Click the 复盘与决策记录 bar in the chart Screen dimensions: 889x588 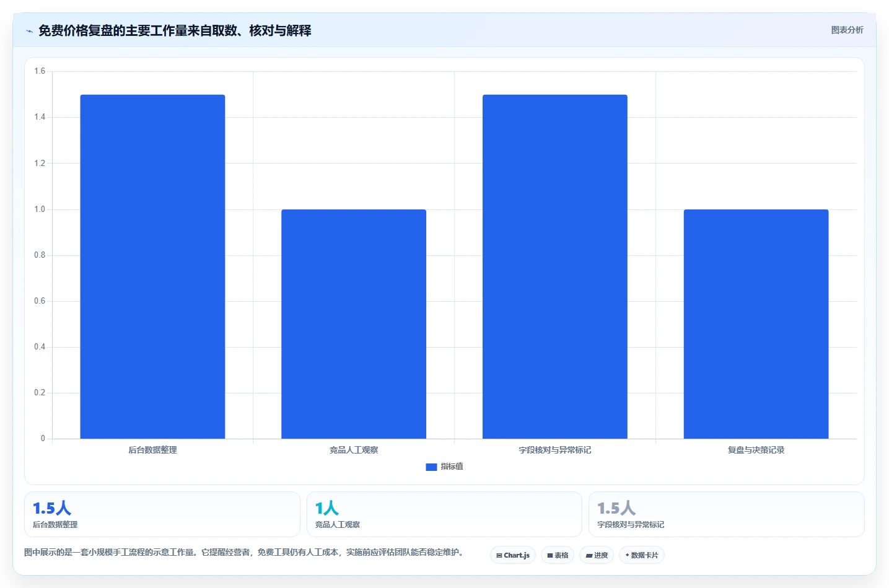tap(756, 324)
